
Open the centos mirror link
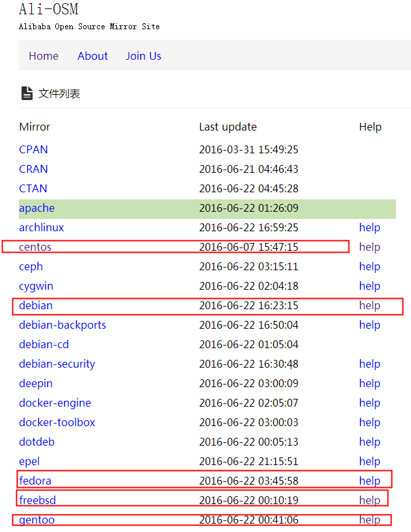(35, 247)
